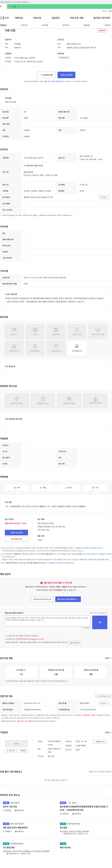
Task: Select the 필기 selection step
Action: tap(69, 488)
